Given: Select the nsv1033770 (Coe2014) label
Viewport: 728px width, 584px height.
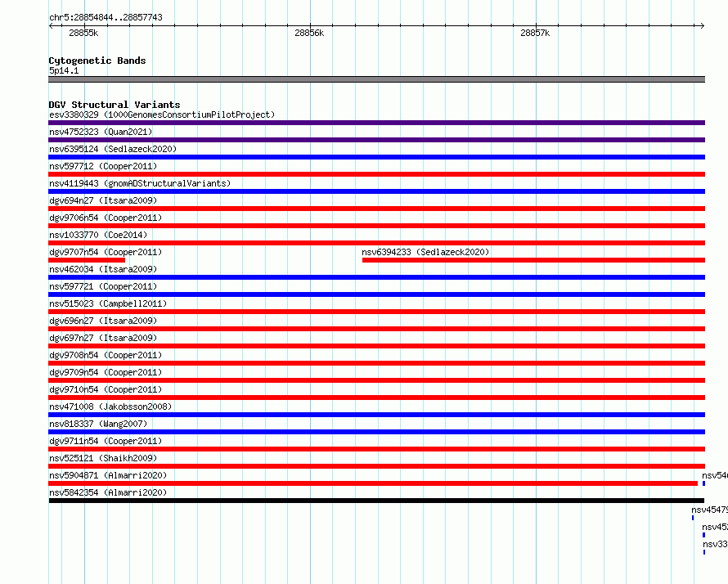Looking at the screenshot, I should click(98, 235).
